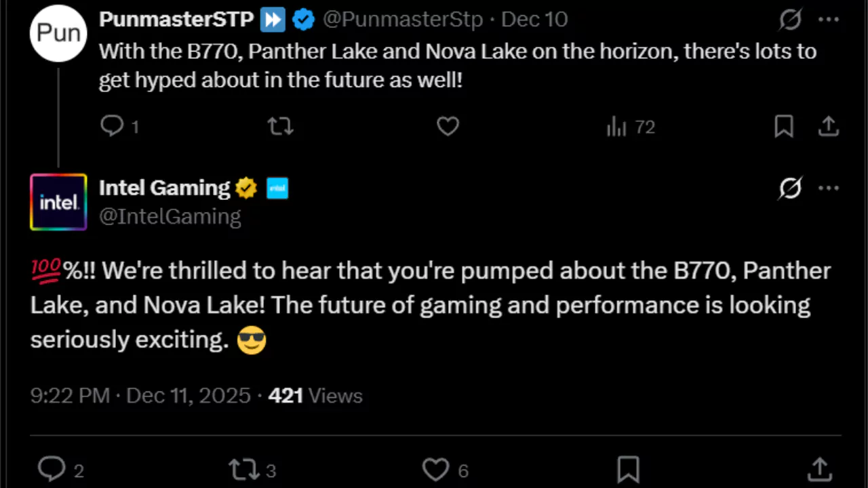Repost PunmasterSTP's B770 post
Screen dimensions: 868x488
[x=280, y=127]
